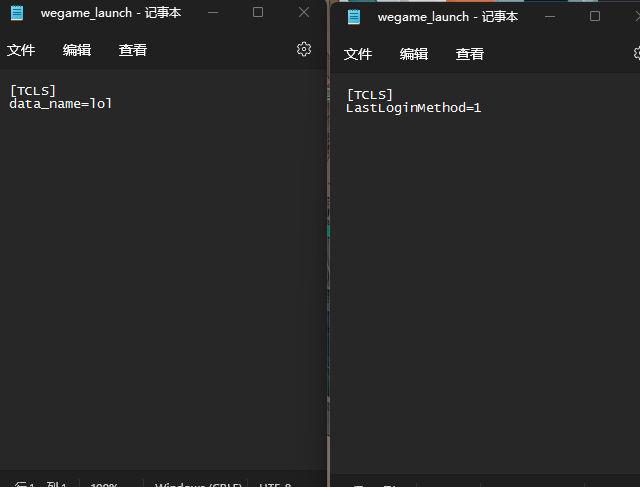
Task: Open 查看 menu in left Notepad window
Action: 133,50
